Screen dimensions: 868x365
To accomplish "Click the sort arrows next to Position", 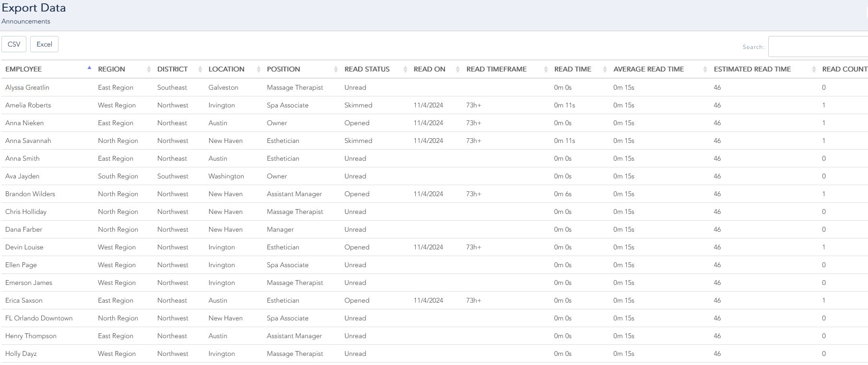I will [x=336, y=70].
